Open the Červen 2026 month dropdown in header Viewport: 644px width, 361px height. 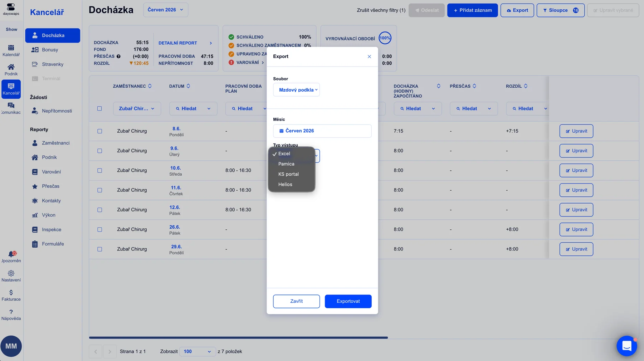[166, 10]
